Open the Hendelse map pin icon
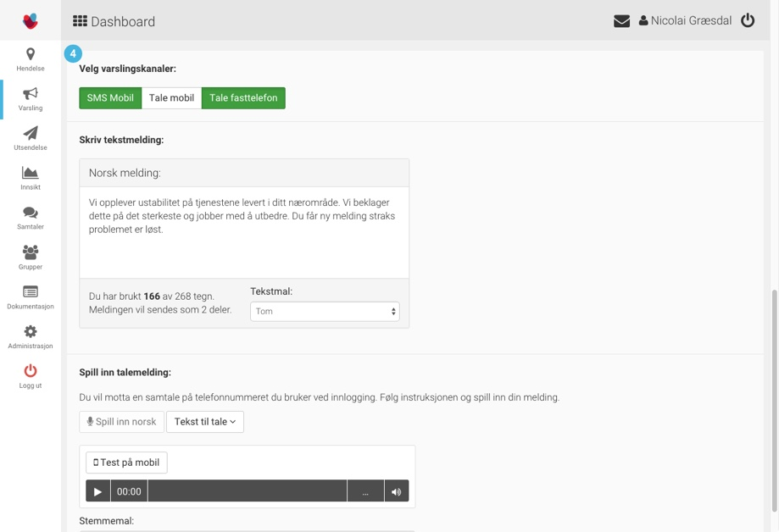The width and height of the screenshot is (779, 532). tap(31, 55)
